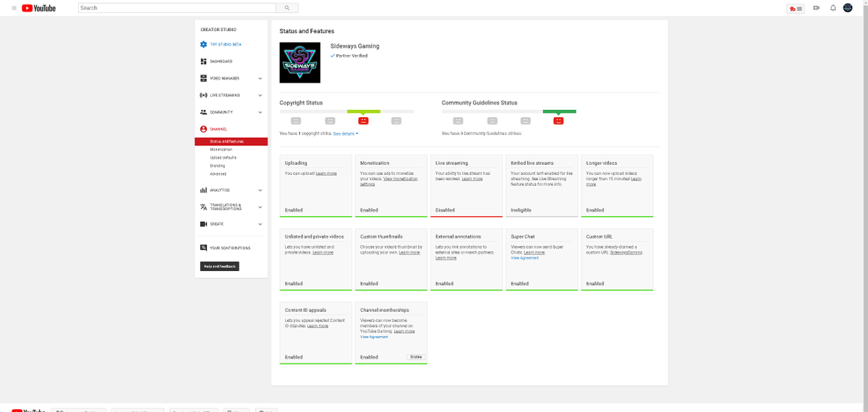Open SidewaysGaming custom URL link
The width and height of the screenshot is (868, 412).
pyautogui.click(x=626, y=252)
